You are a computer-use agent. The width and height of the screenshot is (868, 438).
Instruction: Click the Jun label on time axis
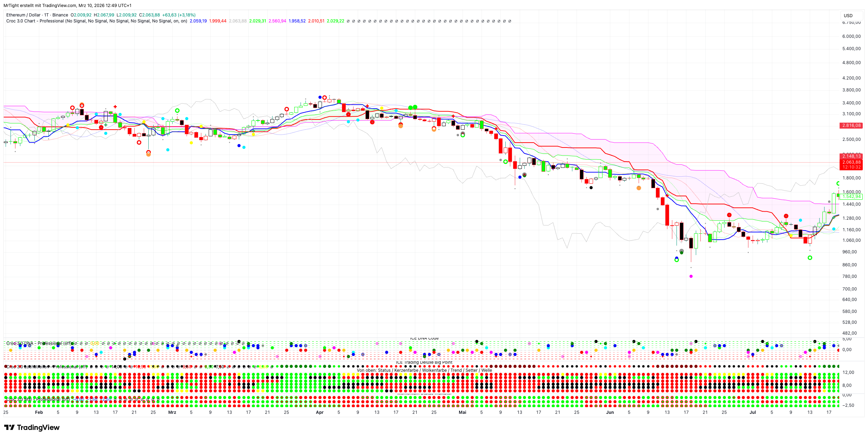pos(610,412)
